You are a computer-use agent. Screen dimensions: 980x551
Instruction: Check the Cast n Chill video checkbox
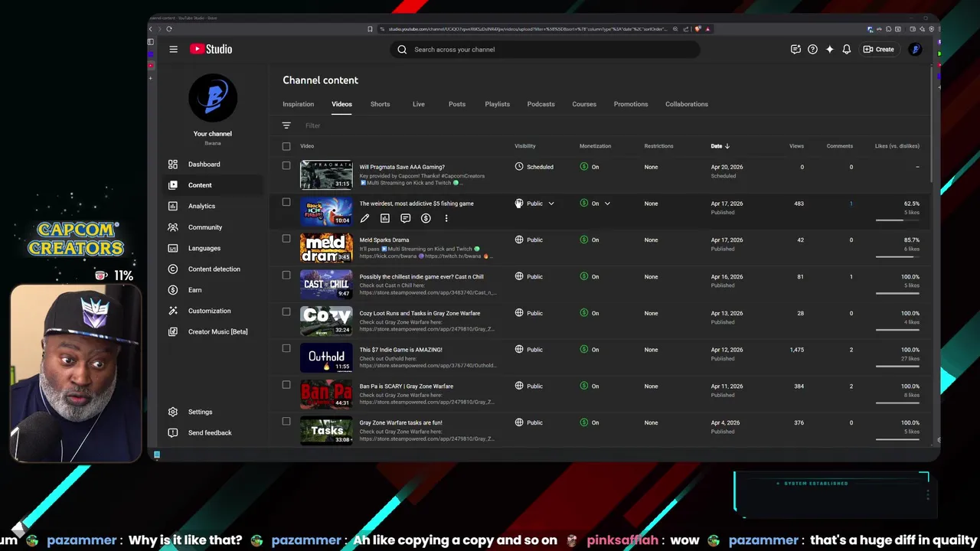click(x=286, y=275)
